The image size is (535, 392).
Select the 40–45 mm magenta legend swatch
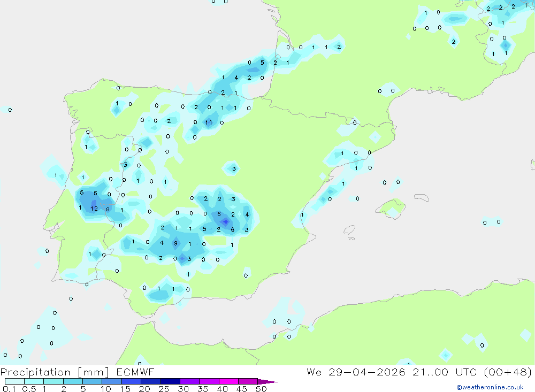(x=228, y=381)
